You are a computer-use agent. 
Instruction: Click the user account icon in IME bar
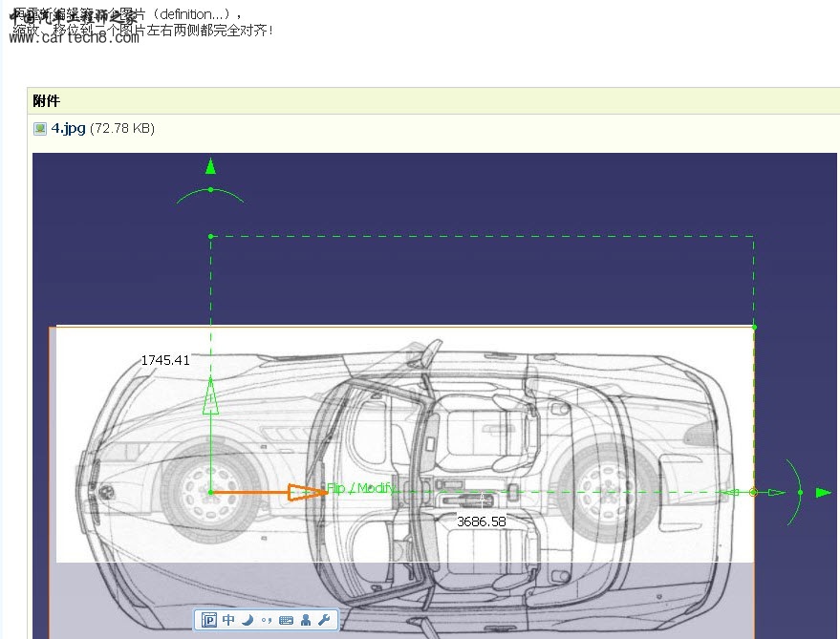(305, 620)
